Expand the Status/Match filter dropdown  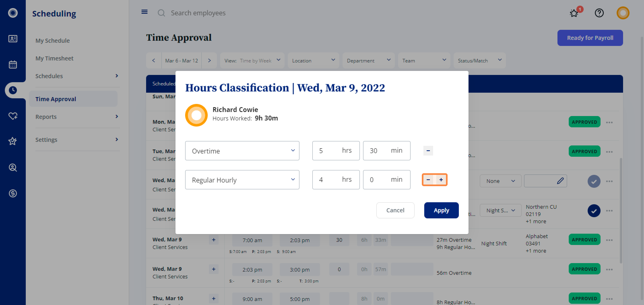click(x=480, y=60)
